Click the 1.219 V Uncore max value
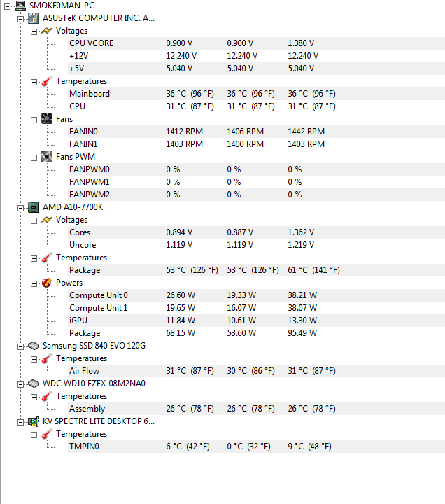This screenshot has width=445, height=504. [301, 245]
